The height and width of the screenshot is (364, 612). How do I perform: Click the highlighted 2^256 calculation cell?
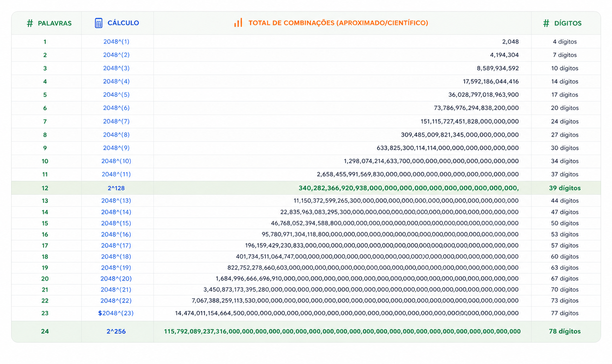coord(116,331)
